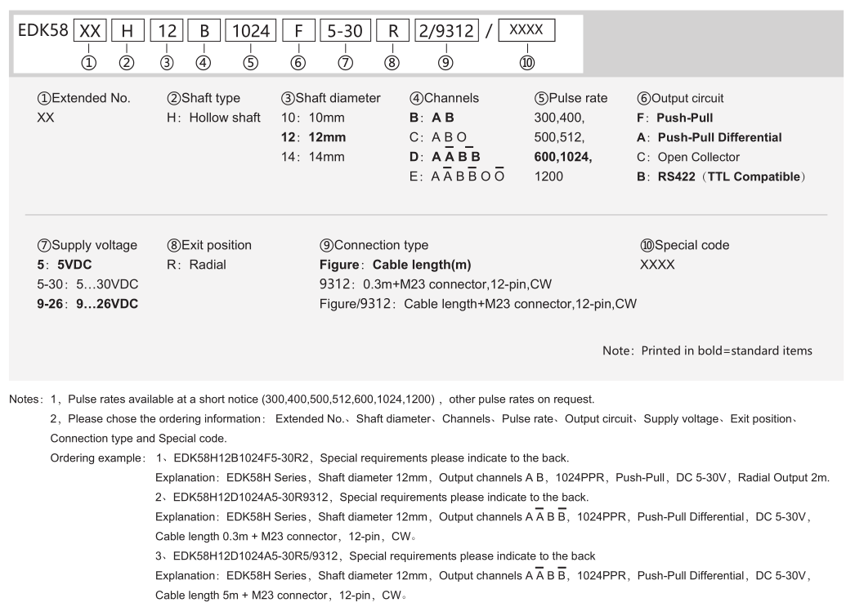Click 'H: Hollow shaft' entry
Screen dimensions: 855x616
coord(214,118)
